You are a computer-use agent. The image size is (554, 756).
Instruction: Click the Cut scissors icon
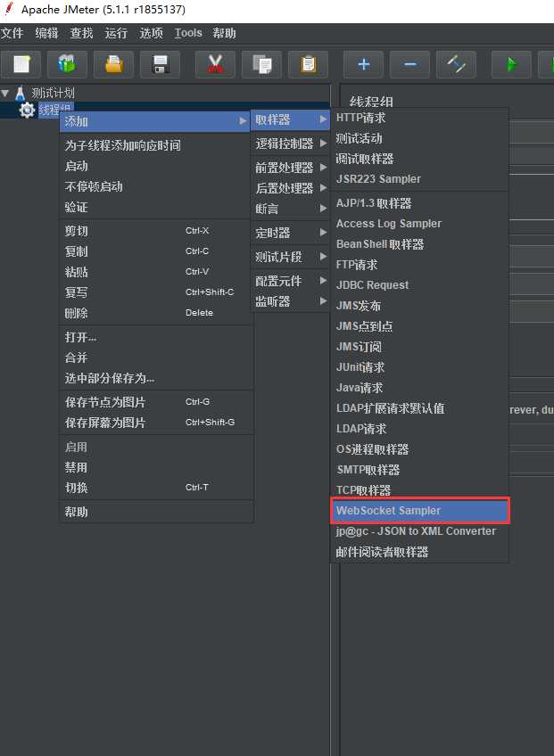point(215,64)
